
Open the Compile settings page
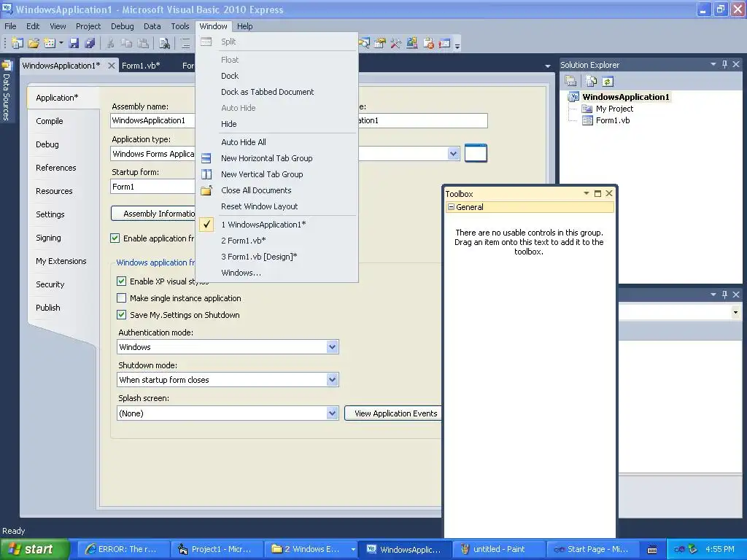tap(50, 121)
